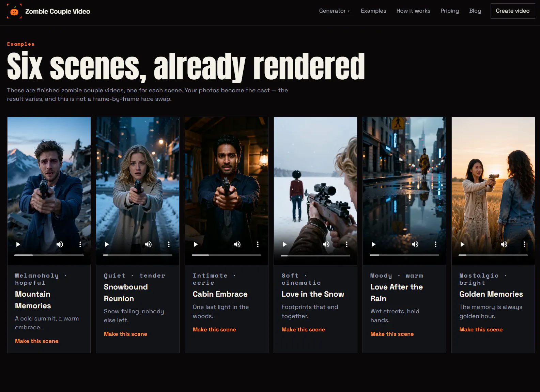Open the How it works page

point(413,11)
